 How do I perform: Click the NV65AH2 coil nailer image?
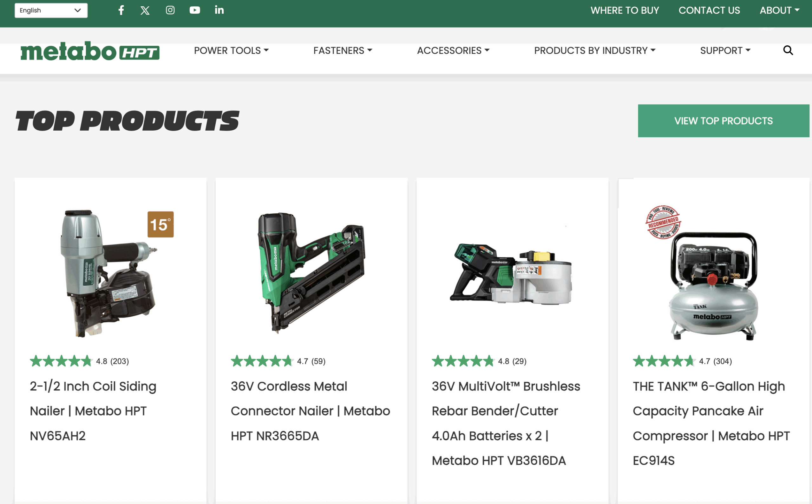tap(108, 273)
